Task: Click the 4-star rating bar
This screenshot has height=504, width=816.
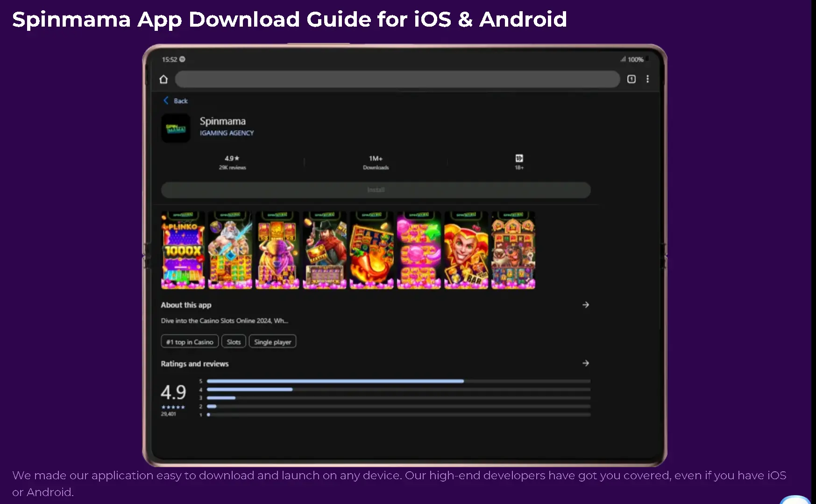Action: pyautogui.click(x=398, y=390)
